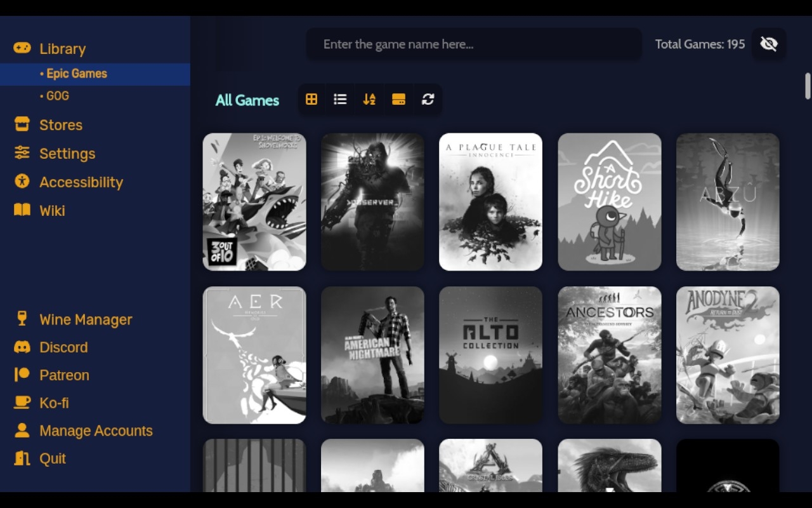The image size is (812, 508).
Task: Toggle alphabetical sort order
Action: (x=369, y=100)
